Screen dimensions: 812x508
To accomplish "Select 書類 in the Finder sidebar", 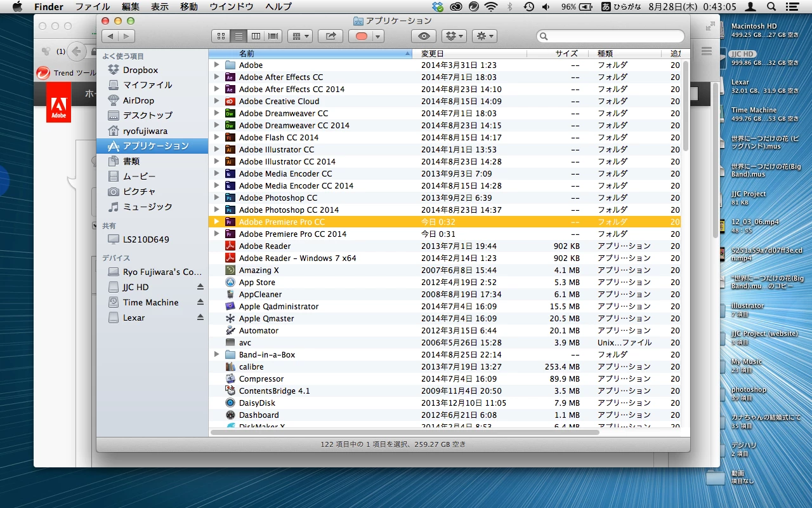I will point(131,161).
